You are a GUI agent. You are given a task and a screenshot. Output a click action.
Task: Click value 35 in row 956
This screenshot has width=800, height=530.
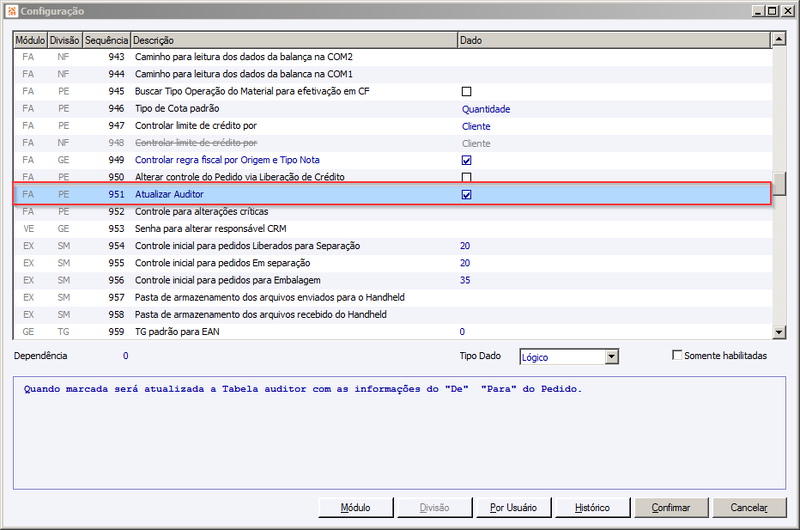pyautogui.click(x=465, y=281)
